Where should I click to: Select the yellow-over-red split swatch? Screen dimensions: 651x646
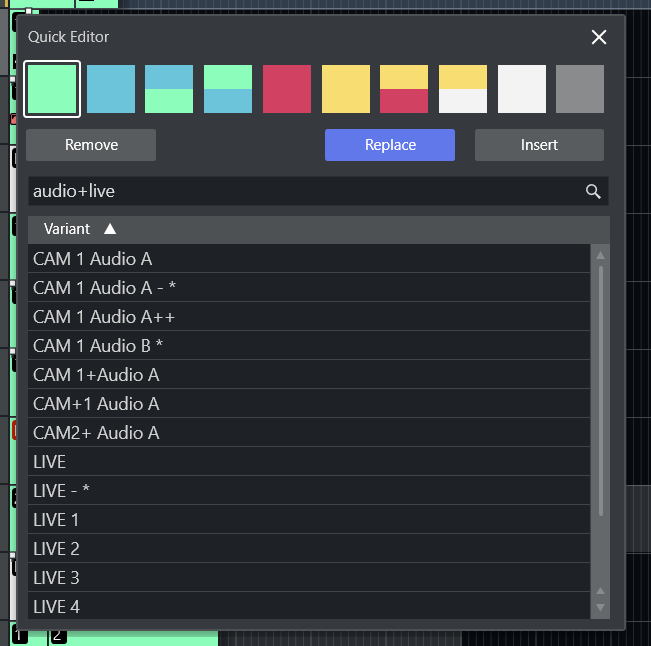(404, 89)
